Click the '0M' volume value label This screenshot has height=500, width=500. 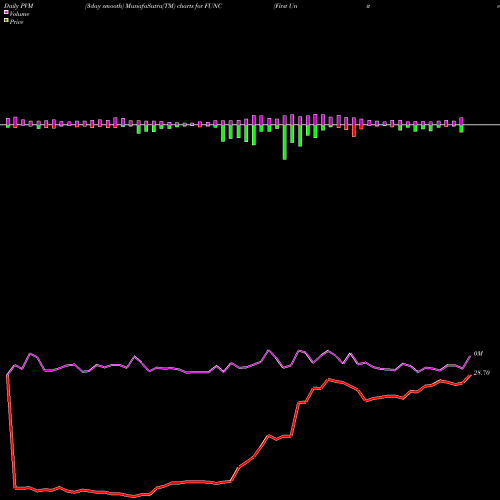478,354
